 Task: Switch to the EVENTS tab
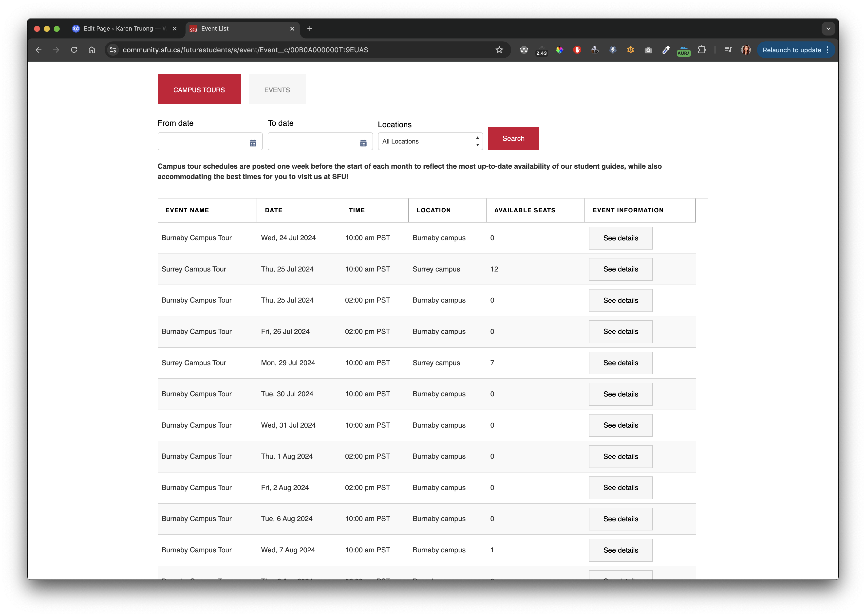click(277, 90)
